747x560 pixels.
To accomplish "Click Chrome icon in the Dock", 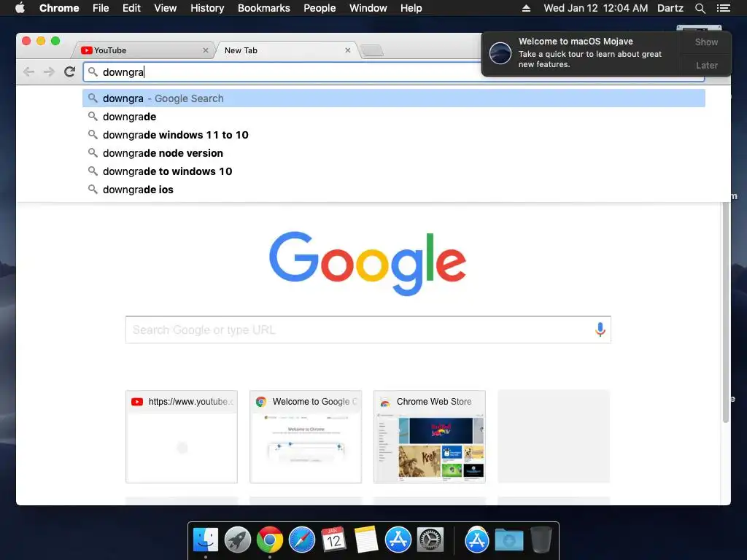I will 270,540.
